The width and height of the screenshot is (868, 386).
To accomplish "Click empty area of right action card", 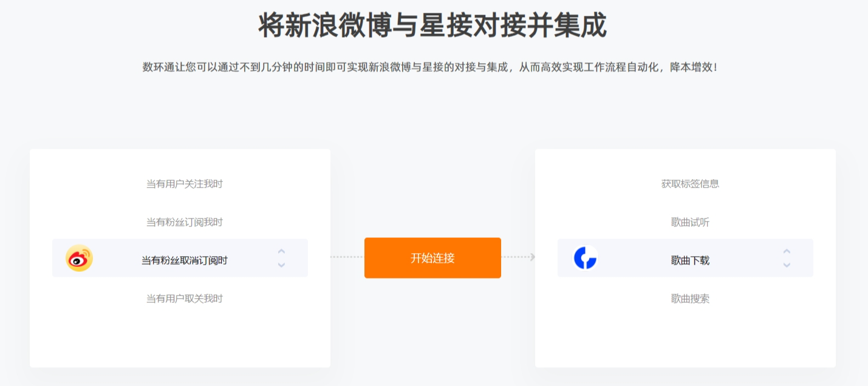I will (x=685, y=337).
